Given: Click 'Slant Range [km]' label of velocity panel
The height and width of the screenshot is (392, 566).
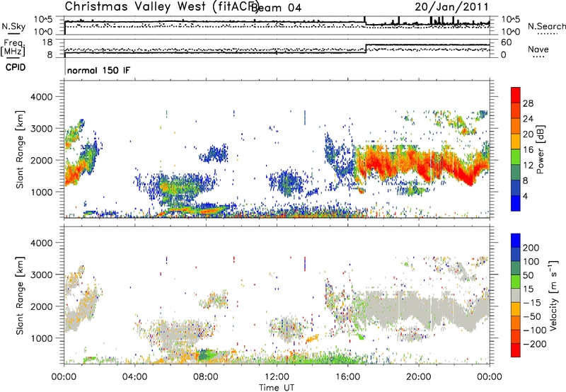Looking at the screenshot, I should tap(21, 296).
